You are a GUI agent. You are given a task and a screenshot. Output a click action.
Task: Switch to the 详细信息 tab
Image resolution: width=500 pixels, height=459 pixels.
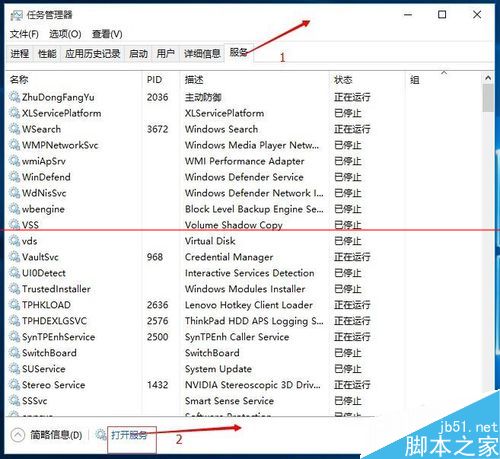[x=202, y=53]
